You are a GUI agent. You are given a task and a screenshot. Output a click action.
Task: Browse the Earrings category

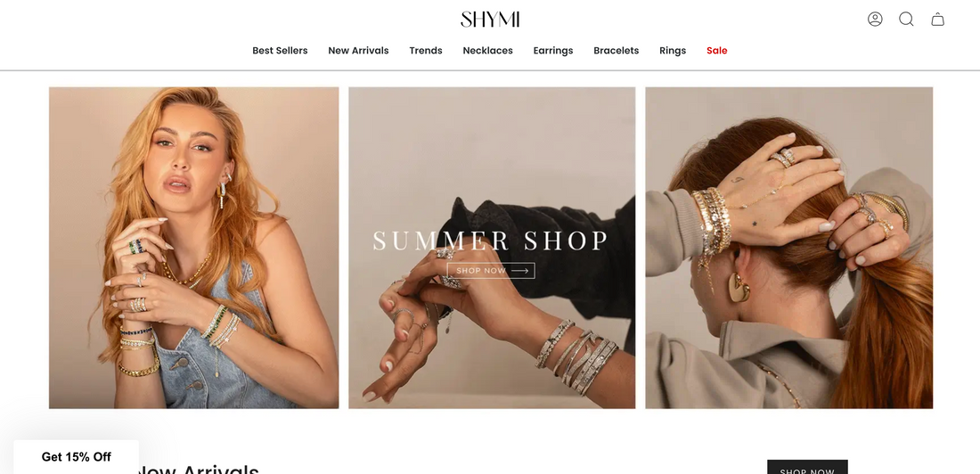pyautogui.click(x=553, y=51)
